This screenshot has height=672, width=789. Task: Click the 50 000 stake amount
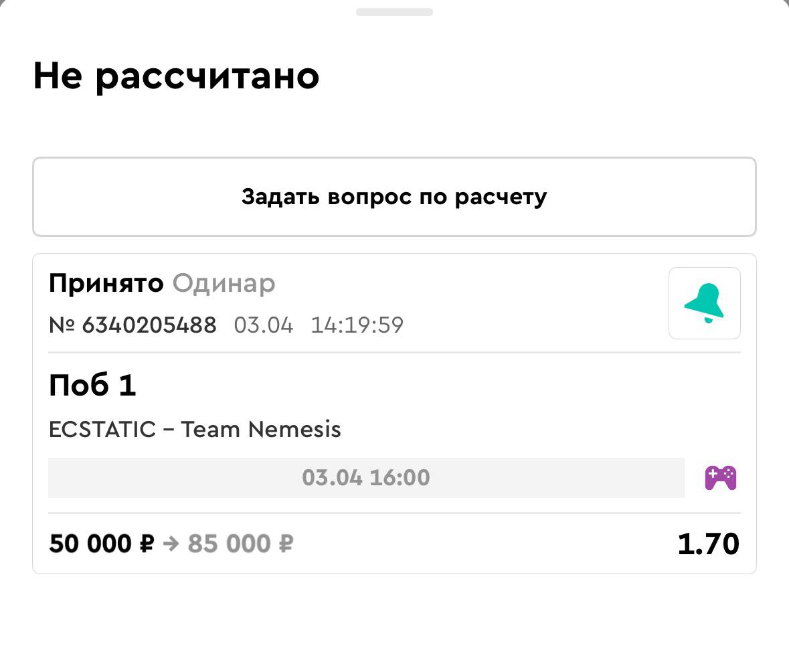[91, 543]
